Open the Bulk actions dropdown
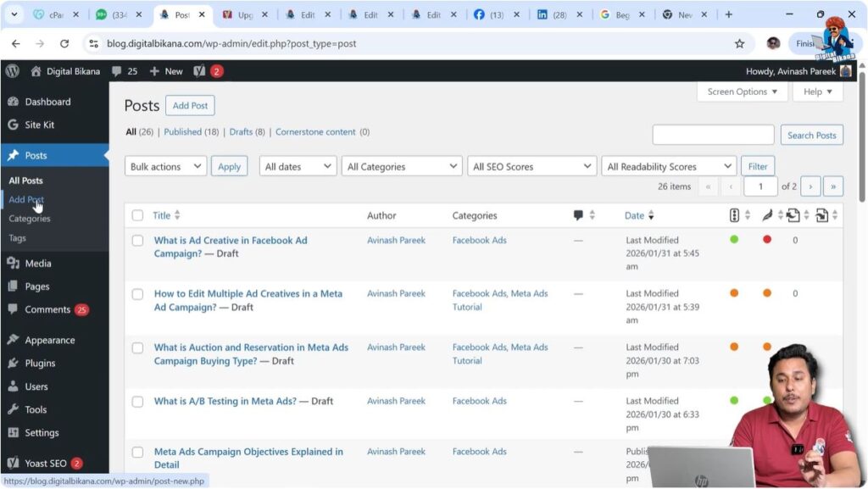Image resolution: width=868 pixels, height=489 pixels. (x=164, y=166)
